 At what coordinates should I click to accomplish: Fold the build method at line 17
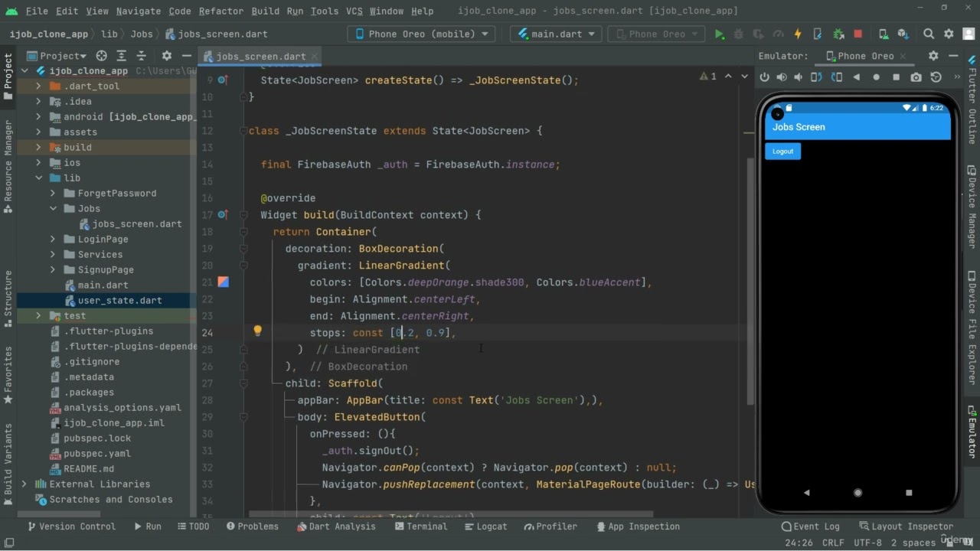pyautogui.click(x=243, y=215)
